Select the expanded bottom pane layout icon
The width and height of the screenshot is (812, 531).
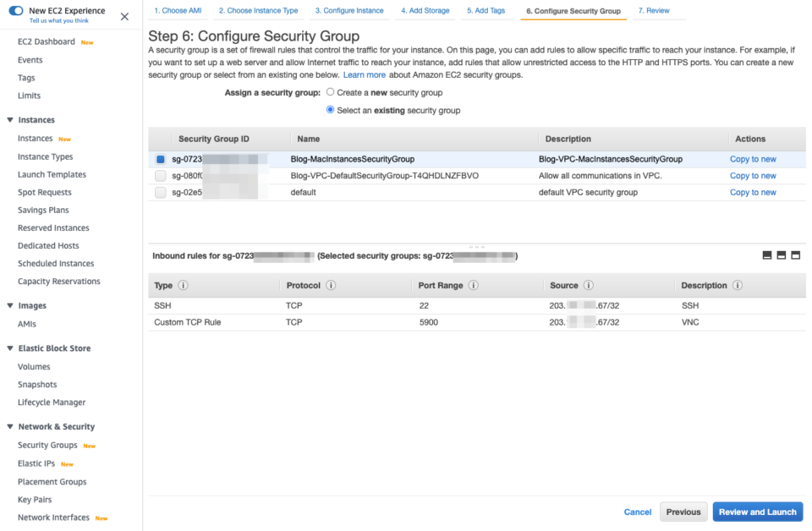tap(795, 255)
